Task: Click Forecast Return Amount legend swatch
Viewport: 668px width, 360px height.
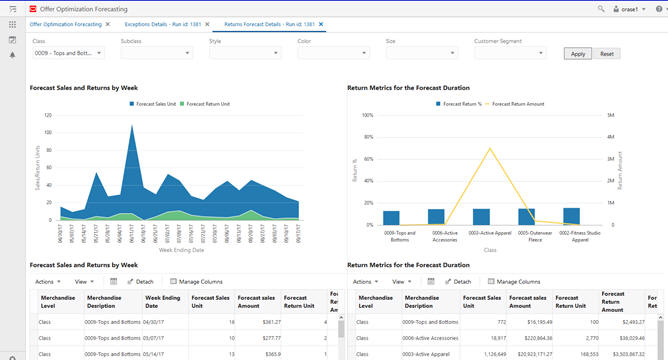Action: (x=488, y=104)
